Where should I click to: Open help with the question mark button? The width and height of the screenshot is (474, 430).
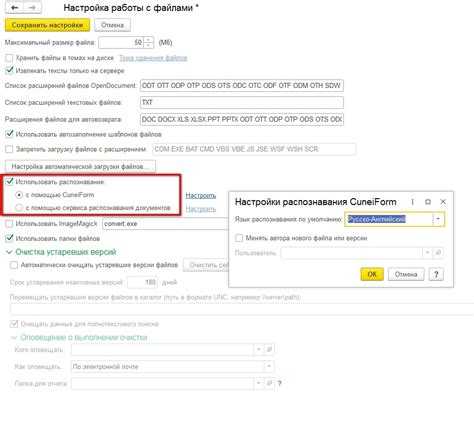(436, 274)
